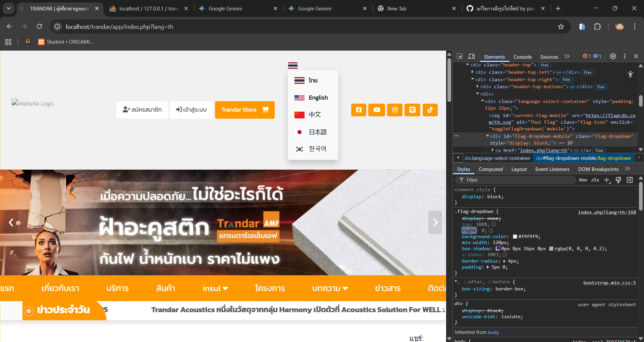Expand the header-top-left div node

[x=473, y=72]
